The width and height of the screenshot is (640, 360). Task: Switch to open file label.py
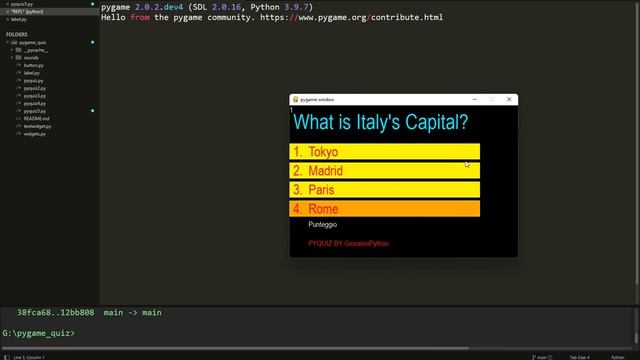(19, 19)
